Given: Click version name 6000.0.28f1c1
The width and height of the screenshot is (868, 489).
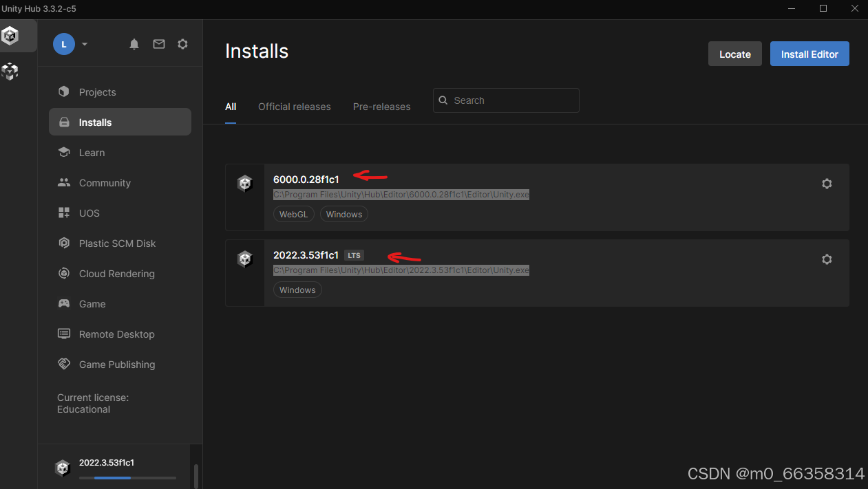Looking at the screenshot, I should pyautogui.click(x=306, y=180).
